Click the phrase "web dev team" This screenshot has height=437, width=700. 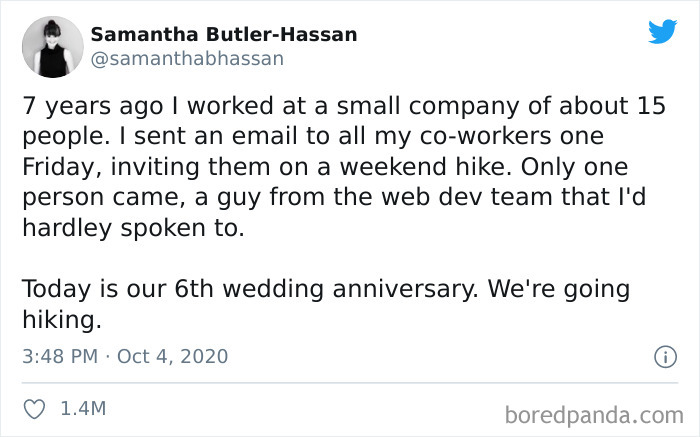click(x=466, y=197)
